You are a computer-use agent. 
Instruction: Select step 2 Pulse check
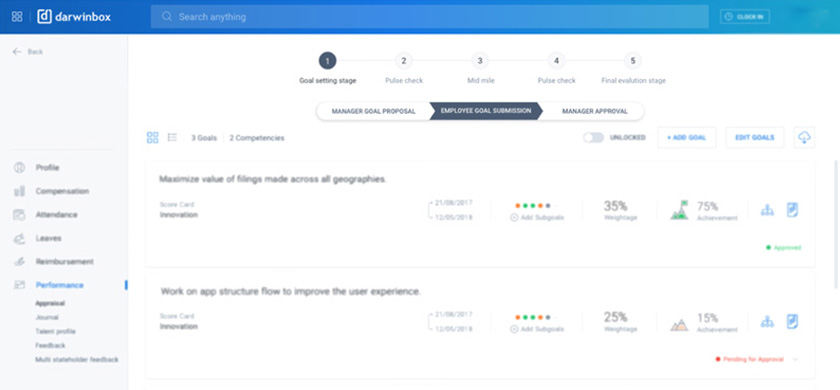[x=404, y=61]
